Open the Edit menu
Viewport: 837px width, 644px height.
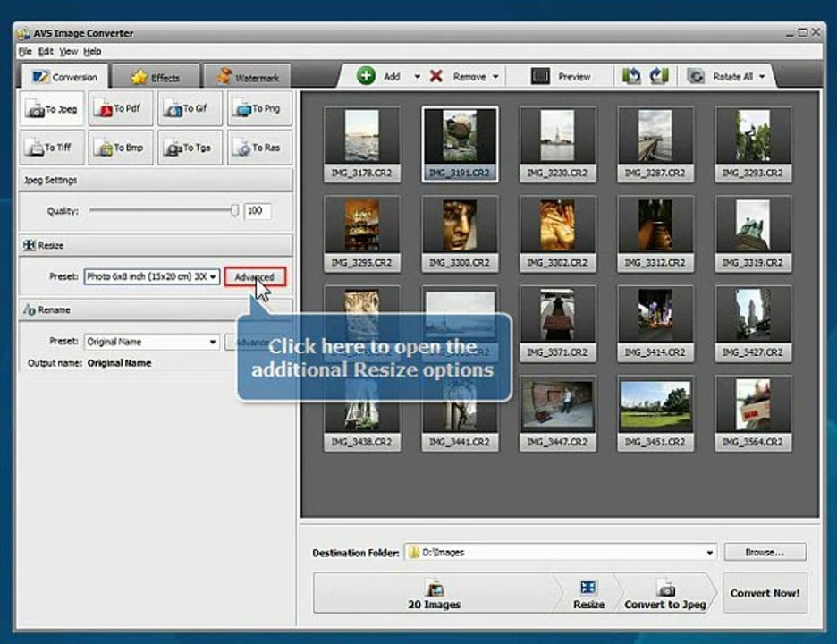pos(46,51)
